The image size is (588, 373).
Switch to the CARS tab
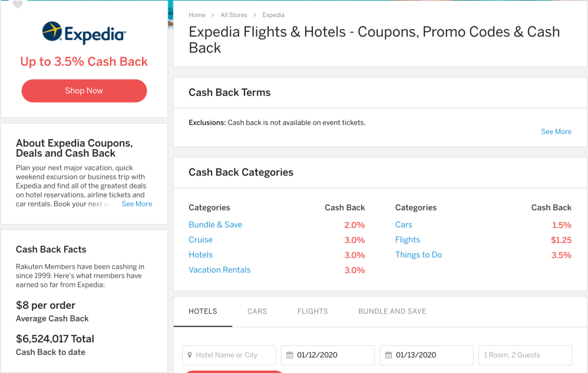pos(257,311)
